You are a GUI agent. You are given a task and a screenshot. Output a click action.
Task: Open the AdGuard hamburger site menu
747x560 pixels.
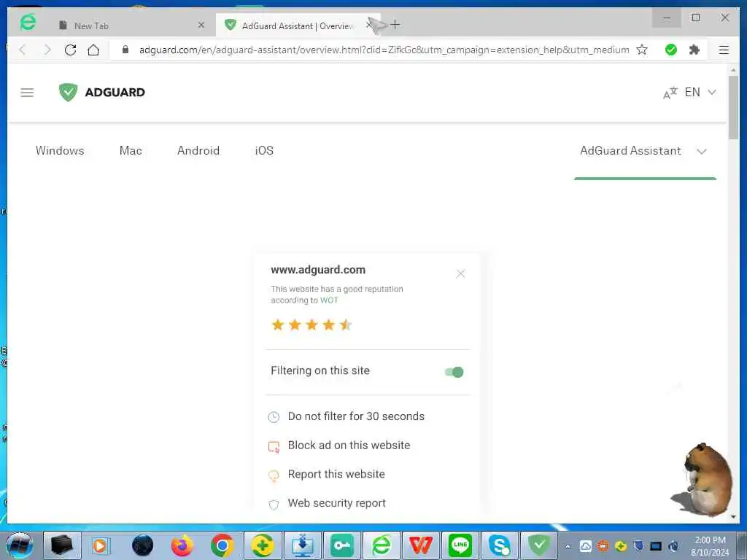(27, 93)
